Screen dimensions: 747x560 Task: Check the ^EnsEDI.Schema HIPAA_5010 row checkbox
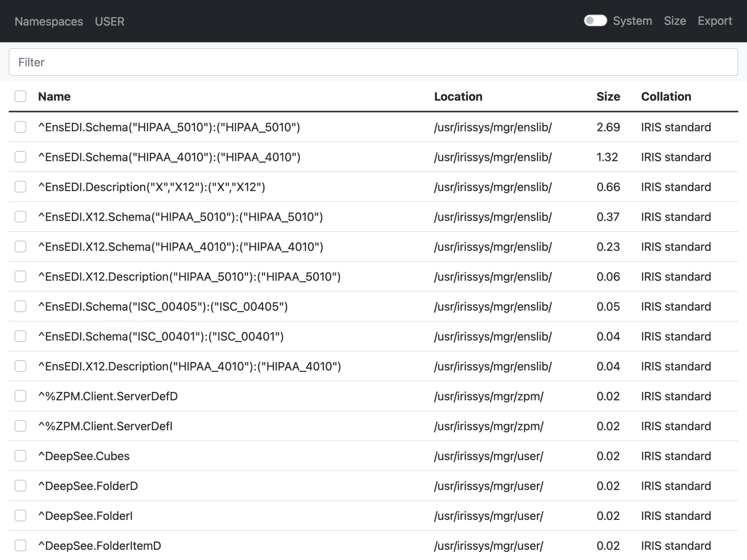click(x=21, y=127)
